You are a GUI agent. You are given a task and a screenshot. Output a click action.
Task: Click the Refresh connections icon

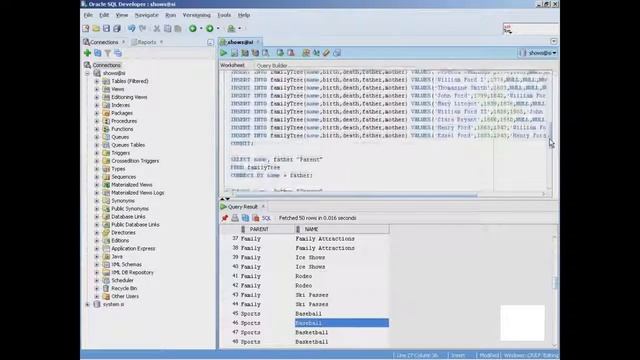point(98,53)
